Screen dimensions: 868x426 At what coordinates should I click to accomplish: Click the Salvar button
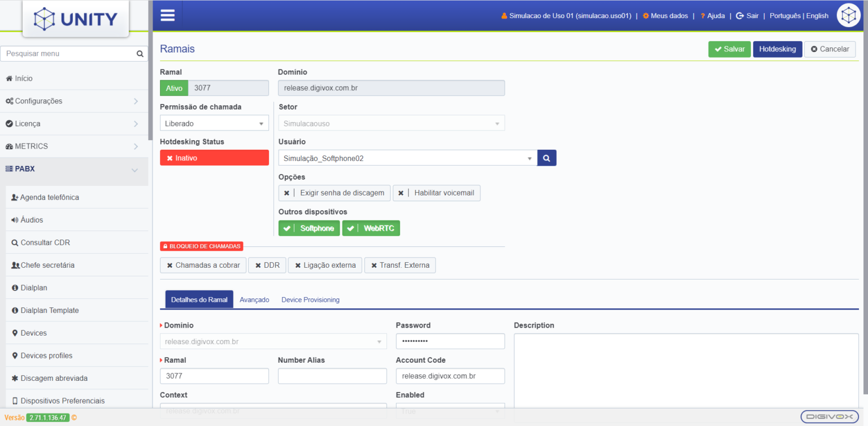pos(729,49)
